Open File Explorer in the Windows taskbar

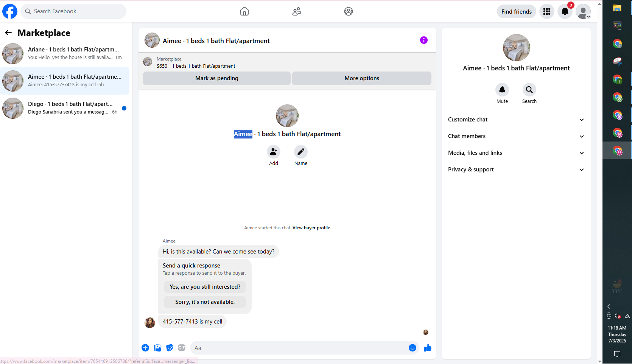[x=617, y=8]
